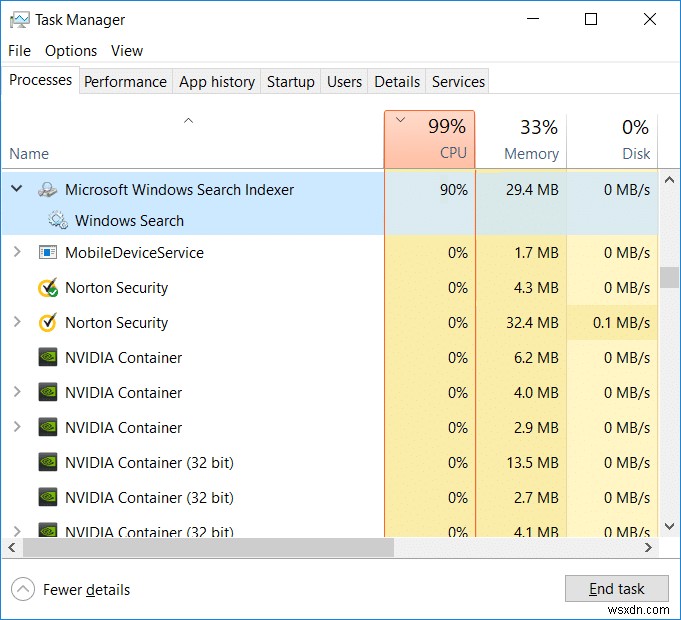Sort processes by the Memory column
Image resolution: width=681 pixels, height=620 pixels.
521,139
